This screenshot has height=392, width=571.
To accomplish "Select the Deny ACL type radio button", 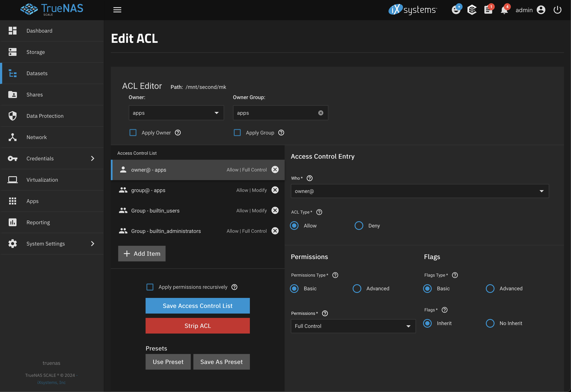I will [x=359, y=225].
